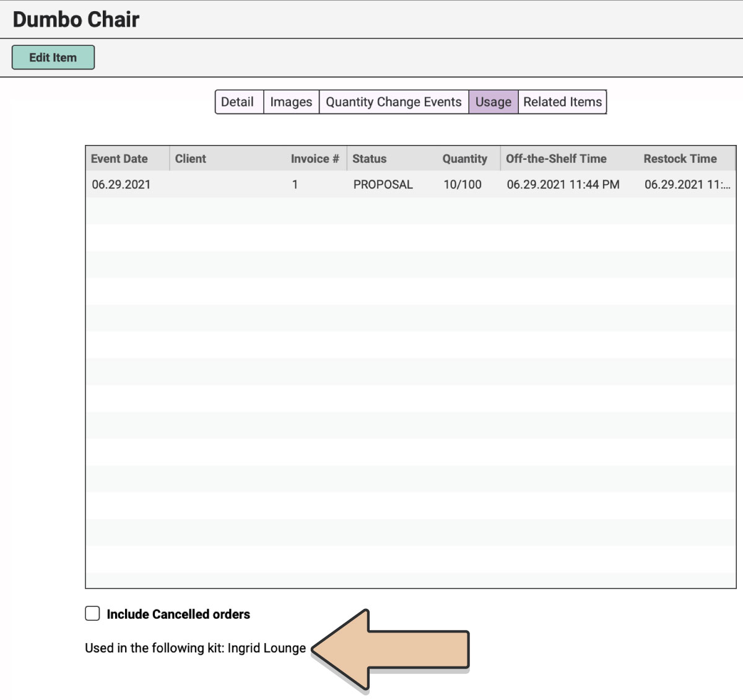Select the 11:44 PM off-the-shelf time cell
This screenshot has height=700, width=743.
(x=563, y=185)
